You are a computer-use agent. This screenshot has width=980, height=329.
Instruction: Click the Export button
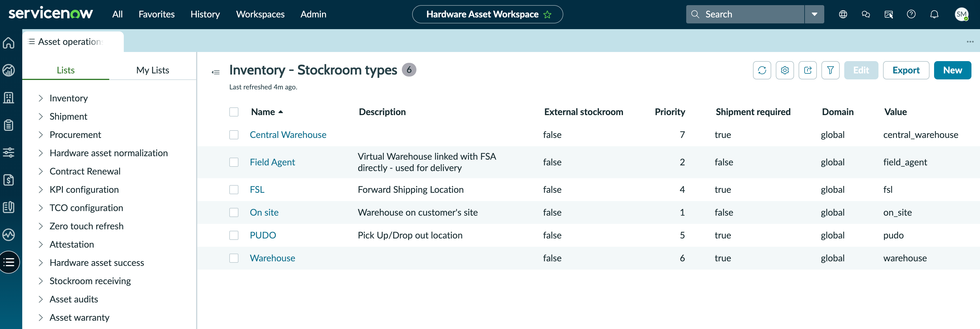click(906, 71)
